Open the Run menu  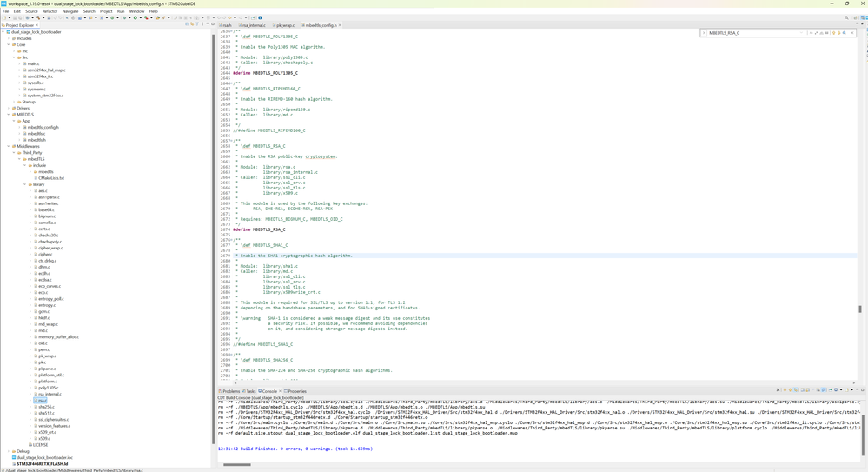[x=121, y=11]
